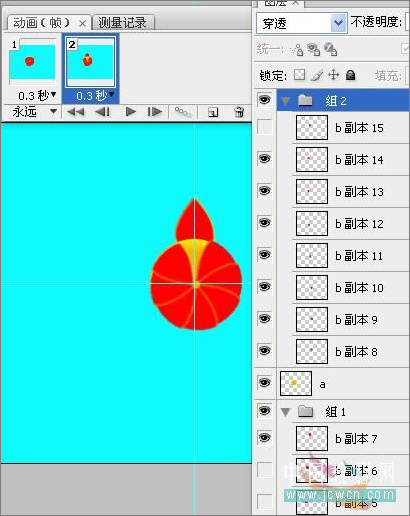The image size is (410, 516).
Task: Select the group named 组 1
Action: (x=335, y=412)
